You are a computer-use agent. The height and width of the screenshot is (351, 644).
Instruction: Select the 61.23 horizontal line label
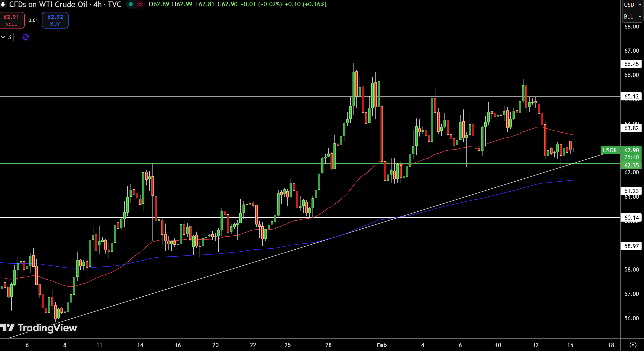coord(631,191)
